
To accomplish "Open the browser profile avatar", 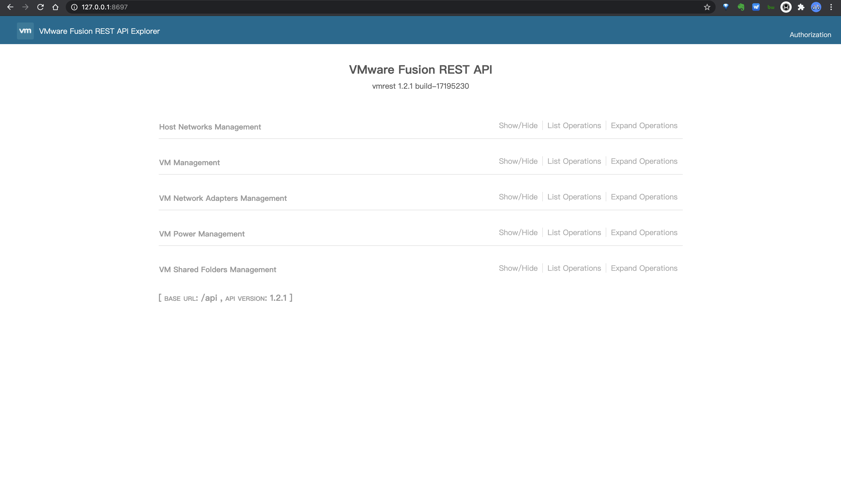I will coord(816,7).
